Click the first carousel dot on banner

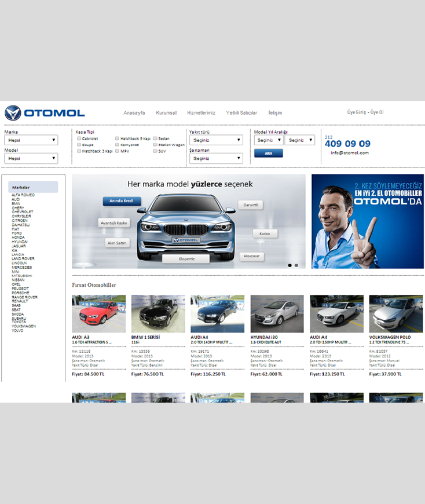point(290,265)
